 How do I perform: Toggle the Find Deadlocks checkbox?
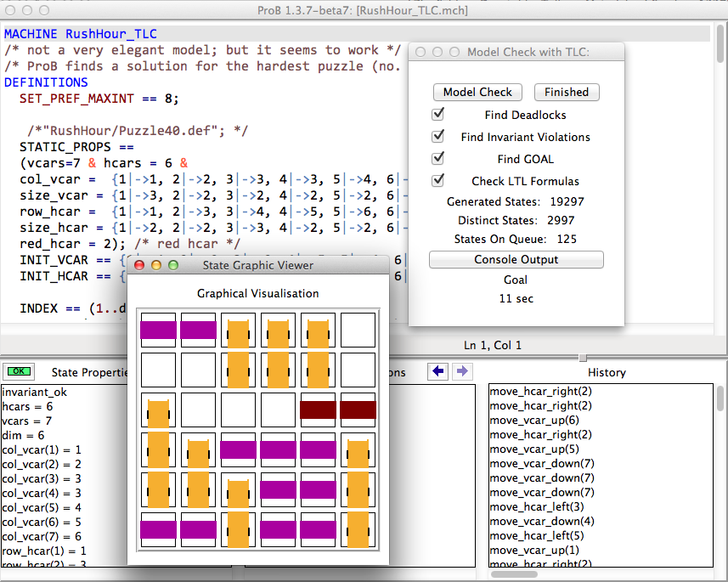(438, 114)
